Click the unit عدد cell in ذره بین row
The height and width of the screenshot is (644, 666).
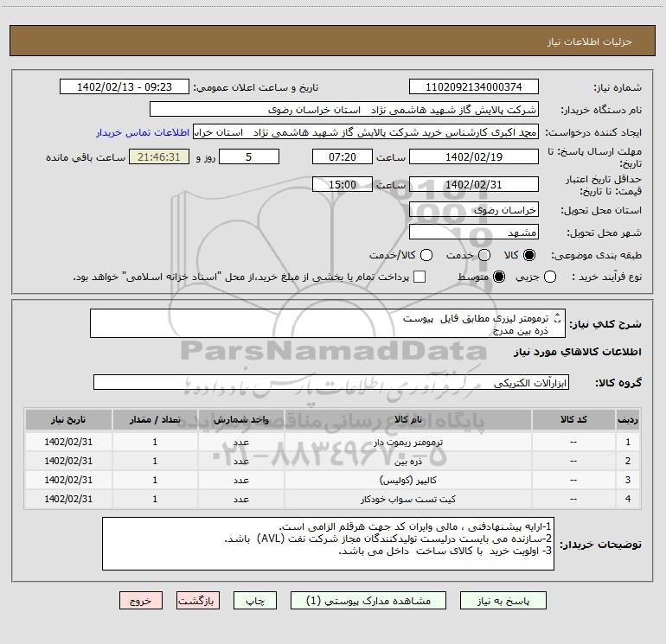click(x=240, y=461)
